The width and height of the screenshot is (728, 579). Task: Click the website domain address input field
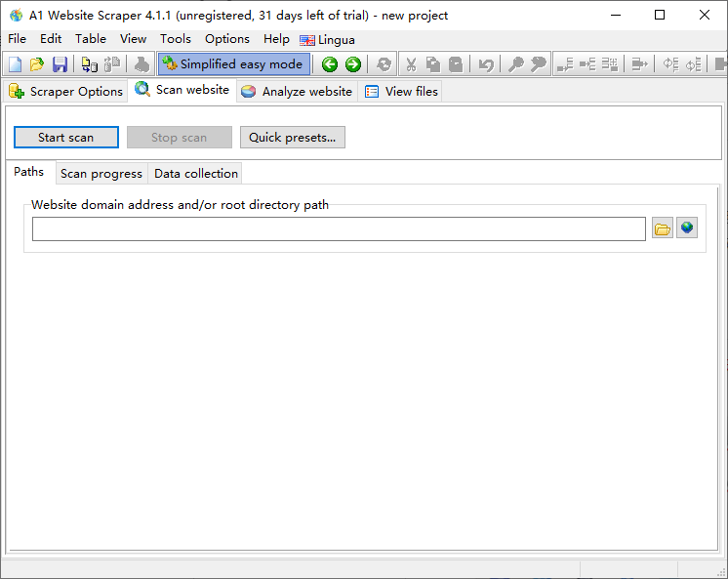click(339, 228)
